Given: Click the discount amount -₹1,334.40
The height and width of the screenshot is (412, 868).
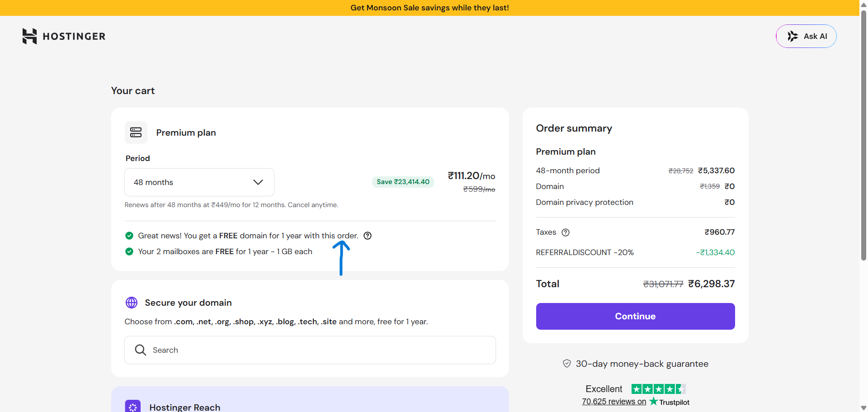Looking at the screenshot, I should pyautogui.click(x=715, y=252).
